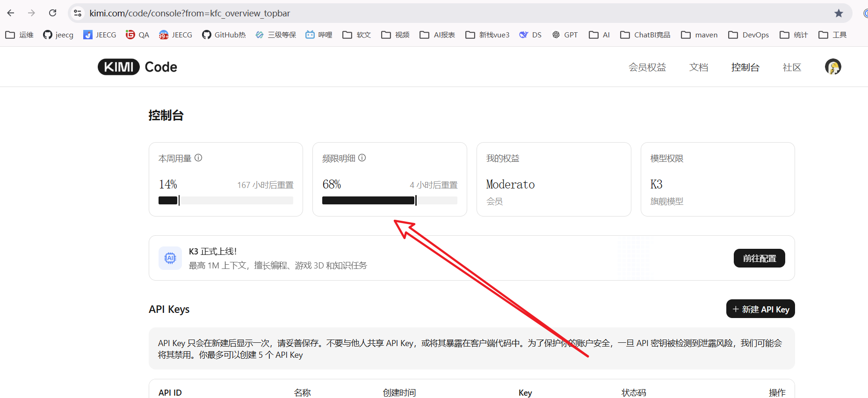Viewport: 868px width, 398px height.
Task: Click the '名称' column header
Action: pyautogui.click(x=303, y=393)
